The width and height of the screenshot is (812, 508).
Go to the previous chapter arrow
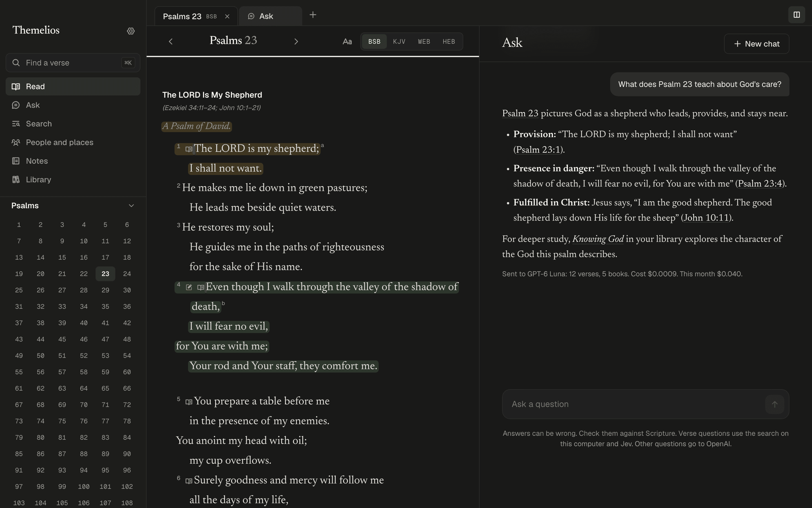(x=171, y=41)
